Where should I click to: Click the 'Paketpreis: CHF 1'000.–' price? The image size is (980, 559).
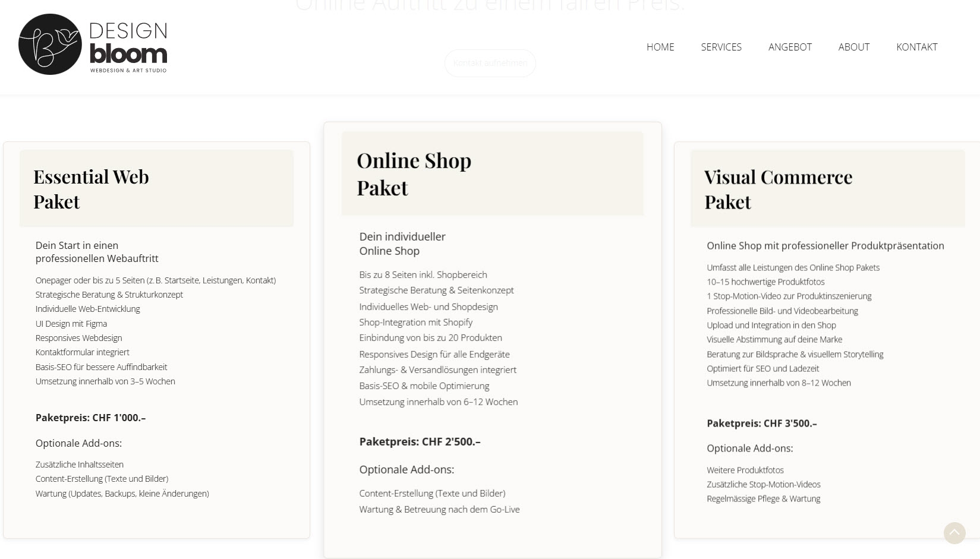tap(90, 418)
